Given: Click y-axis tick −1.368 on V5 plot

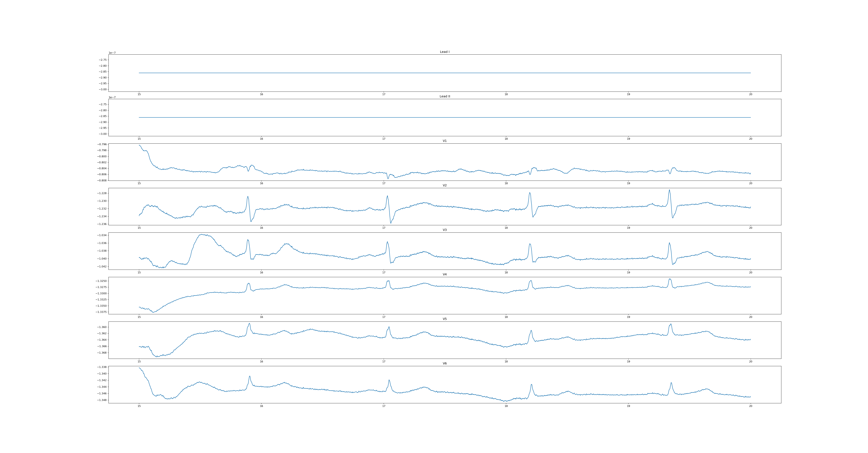Looking at the screenshot, I should coord(102,353).
